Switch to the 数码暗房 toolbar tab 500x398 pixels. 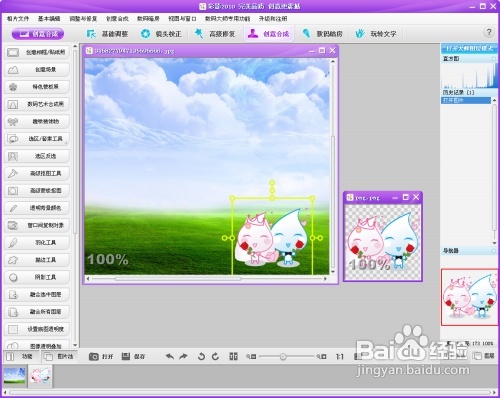(323, 34)
